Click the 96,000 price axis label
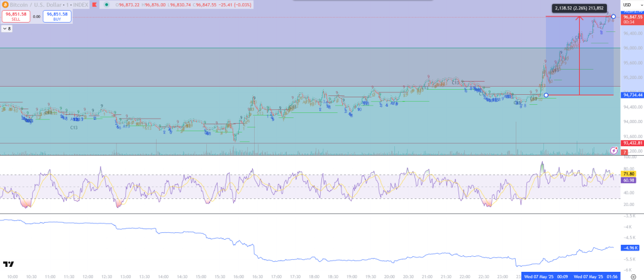This screenshot has height=280, width=644. click(631, 48)
